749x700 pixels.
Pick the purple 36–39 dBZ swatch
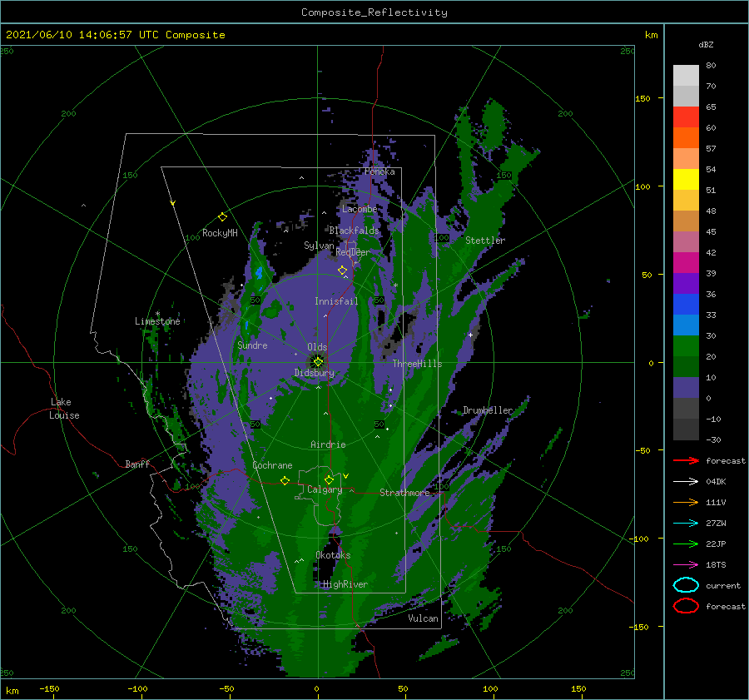pos(686,283)
